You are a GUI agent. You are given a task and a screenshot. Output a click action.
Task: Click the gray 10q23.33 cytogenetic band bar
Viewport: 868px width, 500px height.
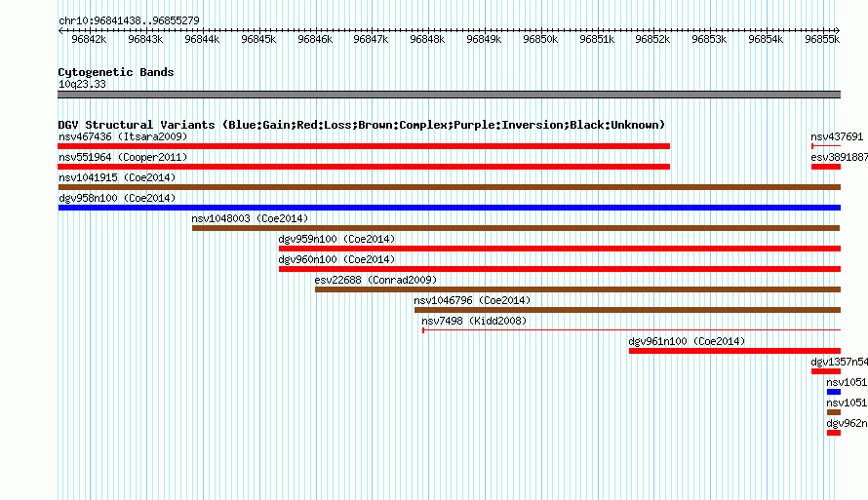pos(449,95)
